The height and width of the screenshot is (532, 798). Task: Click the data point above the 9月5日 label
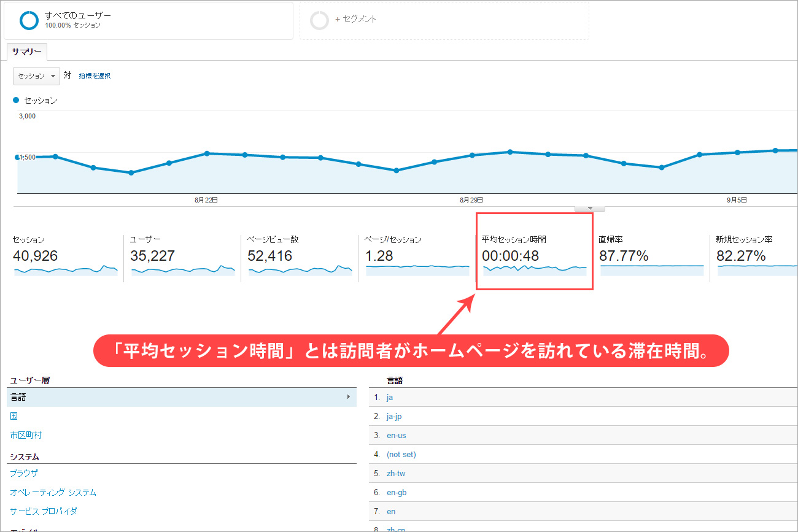[737, 152]
